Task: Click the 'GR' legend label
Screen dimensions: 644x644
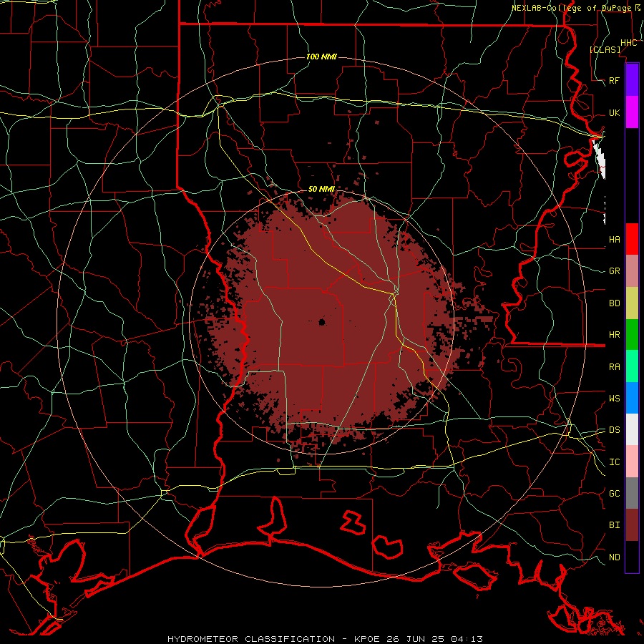Action: (x=615, y=271)
